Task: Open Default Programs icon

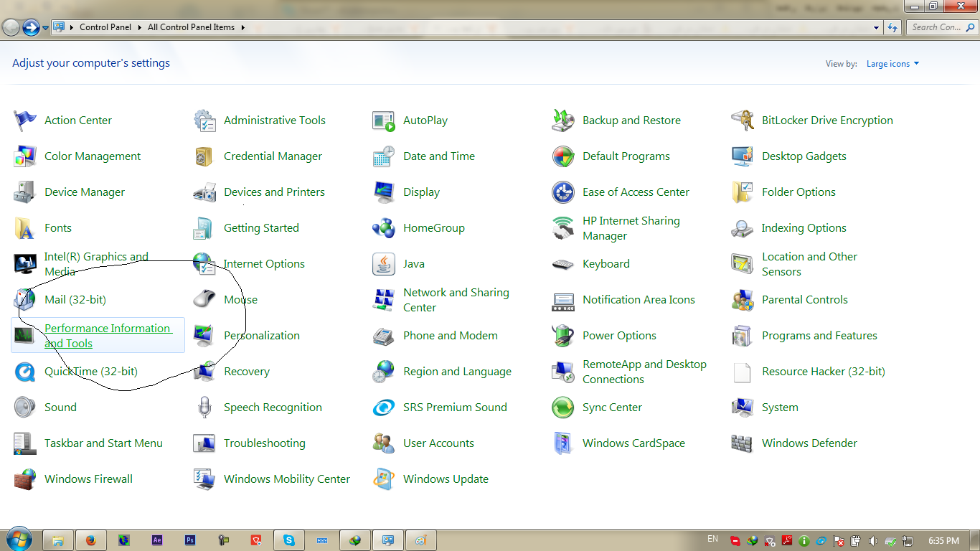Action: click(x=563, y=156)
